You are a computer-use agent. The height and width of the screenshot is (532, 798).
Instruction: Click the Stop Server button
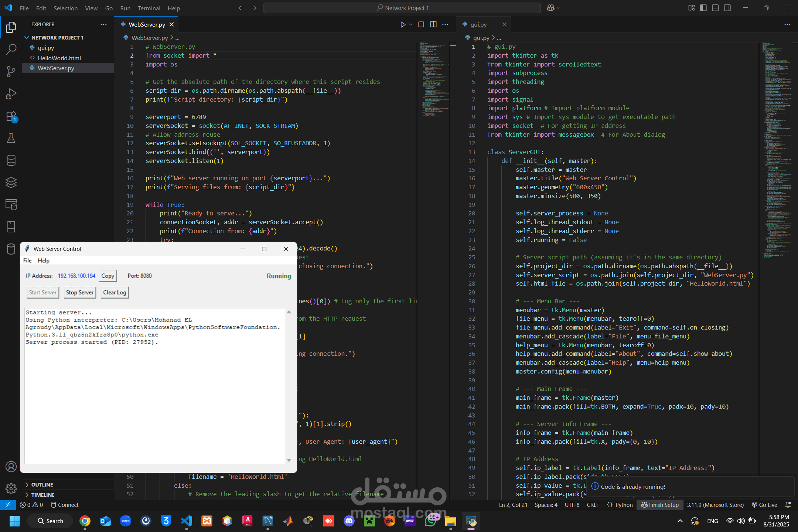pos(80,292)
